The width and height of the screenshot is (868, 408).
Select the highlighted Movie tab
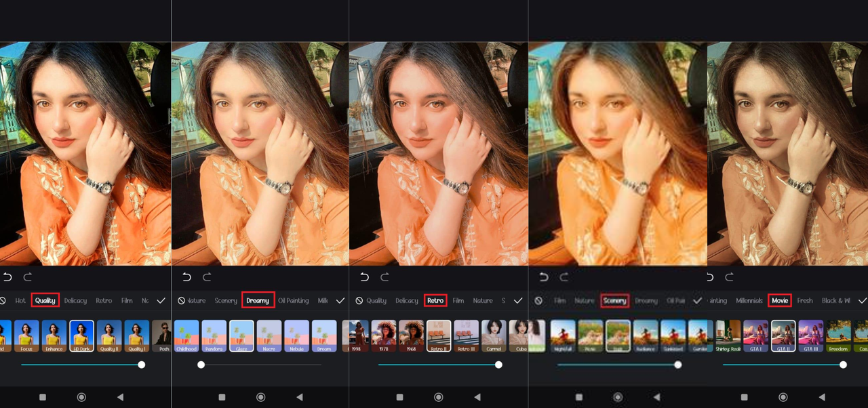780,300
